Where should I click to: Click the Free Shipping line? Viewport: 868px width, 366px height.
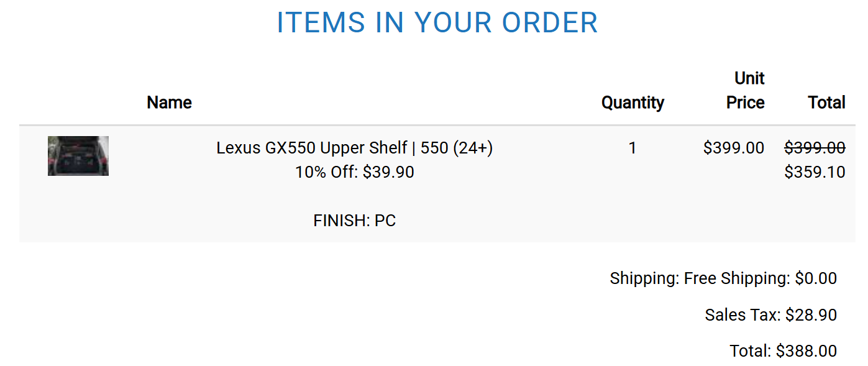pyautogui.click(x=737, y=278)
